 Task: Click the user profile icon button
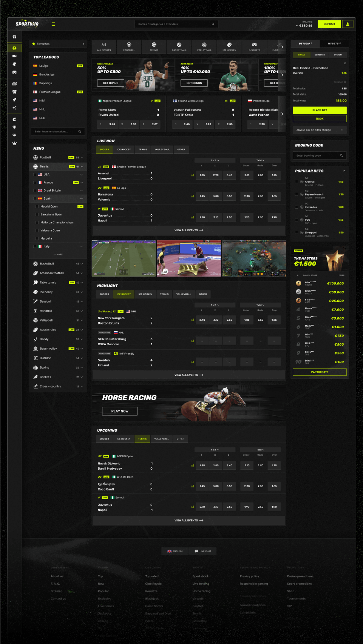click(x=348, y=24)
